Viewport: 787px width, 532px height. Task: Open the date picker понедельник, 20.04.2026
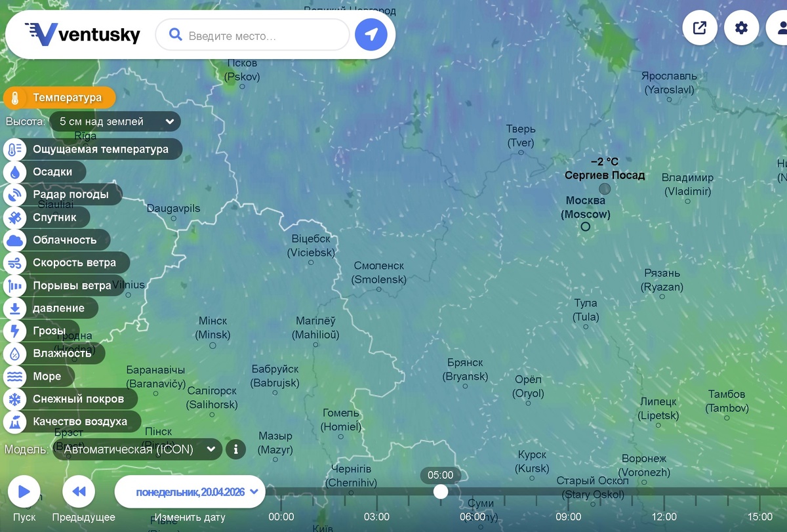point(190,492)
